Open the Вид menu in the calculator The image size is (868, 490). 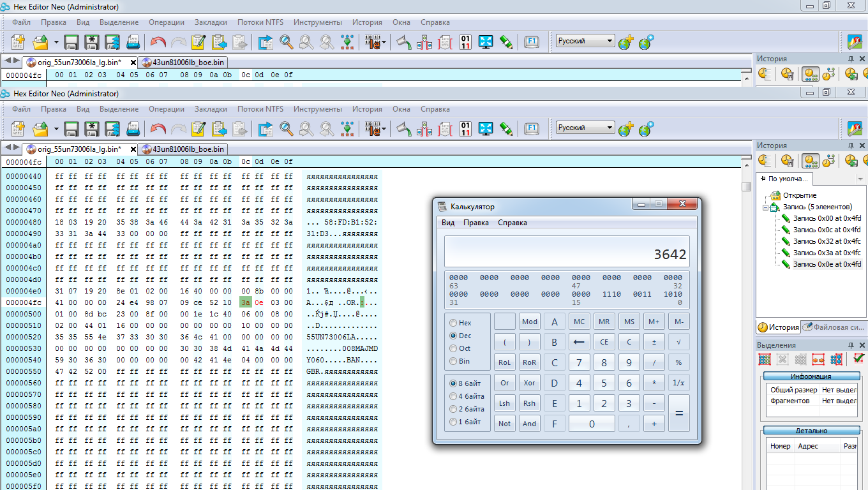point(448,223)
